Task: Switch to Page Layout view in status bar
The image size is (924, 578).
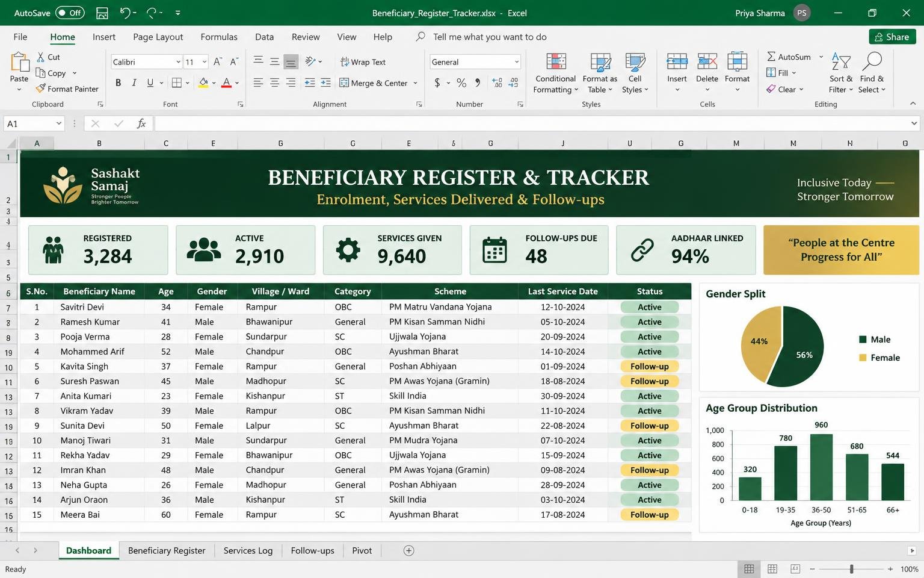Action: coord(772,569)
